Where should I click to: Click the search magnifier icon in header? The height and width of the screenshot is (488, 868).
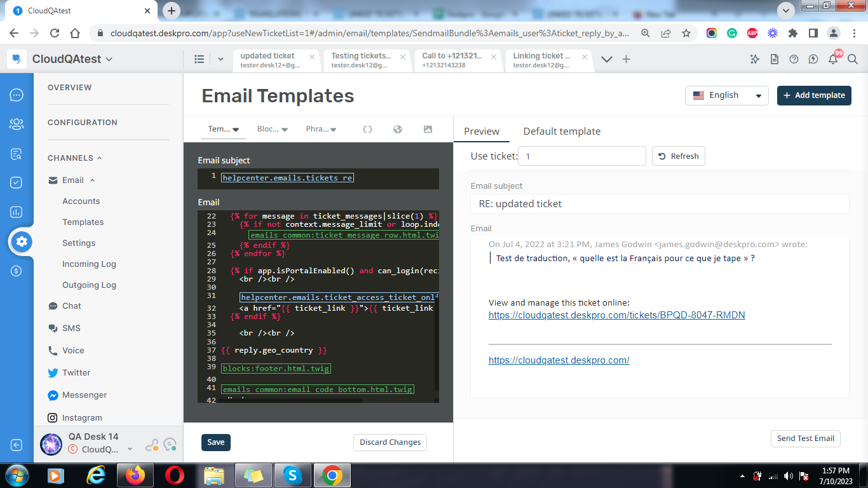click(853, 59)
